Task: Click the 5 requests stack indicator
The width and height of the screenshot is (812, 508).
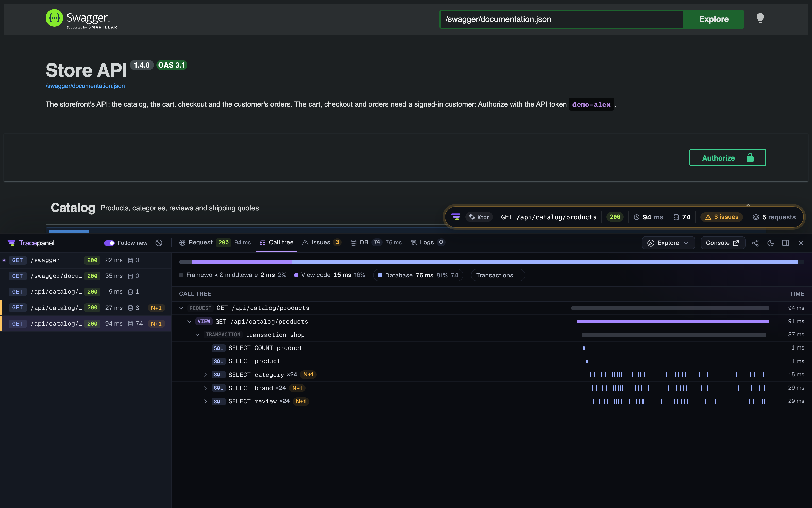Action: pos(774,217)
